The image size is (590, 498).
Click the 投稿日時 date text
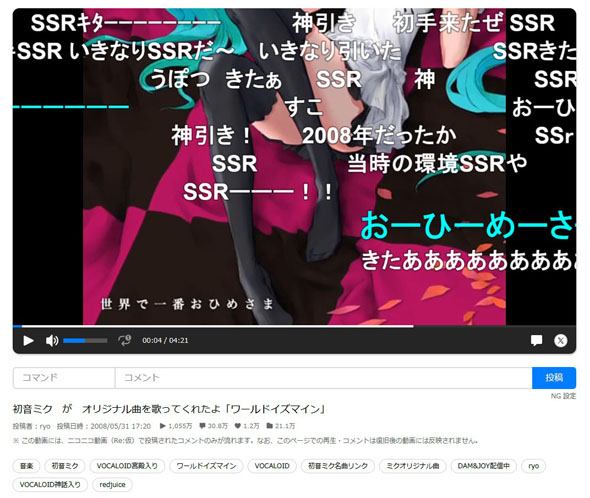[104, 426]
